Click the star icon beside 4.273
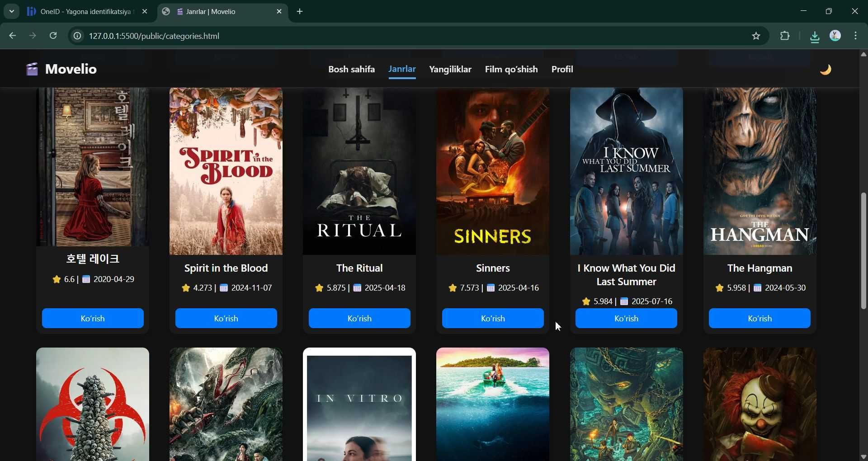868x461 pixels. point(185,288)
